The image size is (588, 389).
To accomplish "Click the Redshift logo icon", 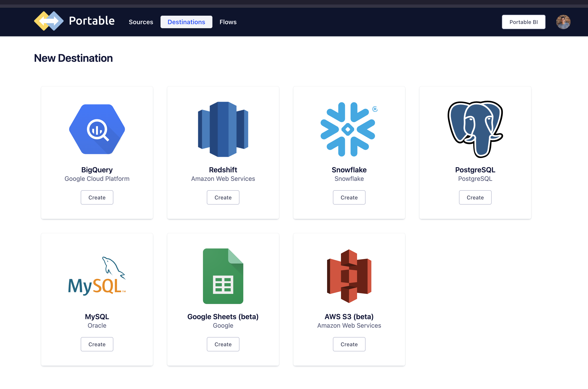I will click(x=223, y=129).
